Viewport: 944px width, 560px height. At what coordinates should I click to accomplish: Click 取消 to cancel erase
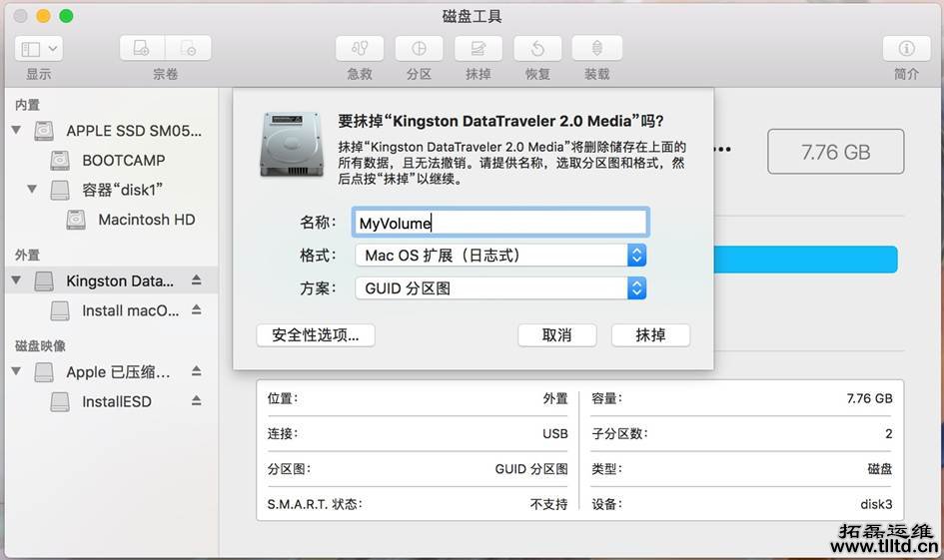click(556, 335)
